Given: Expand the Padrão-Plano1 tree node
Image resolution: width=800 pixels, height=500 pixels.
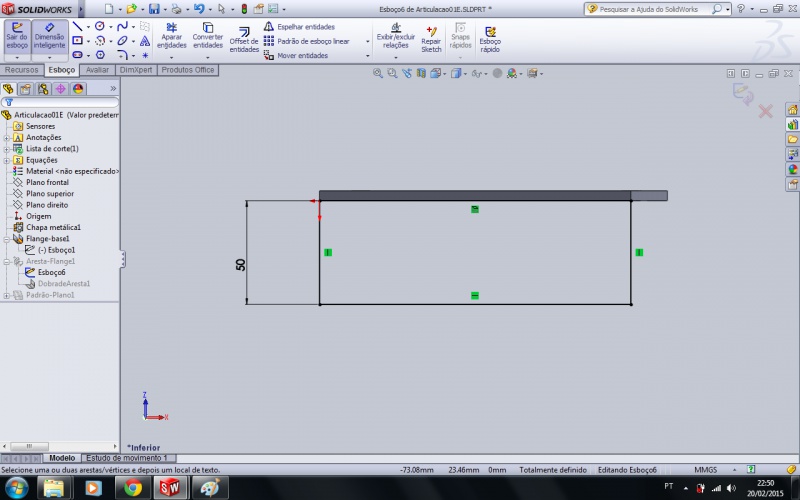Looking at the screenshot, I should point(7,295).
